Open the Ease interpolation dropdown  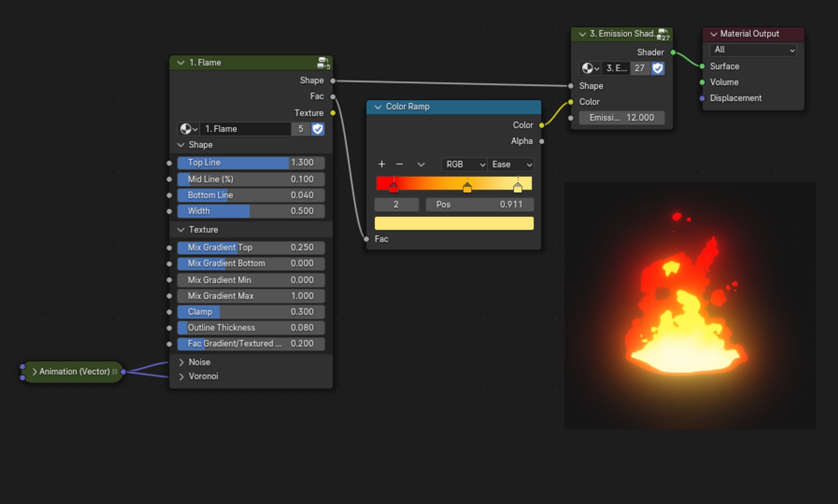[511, 164]
